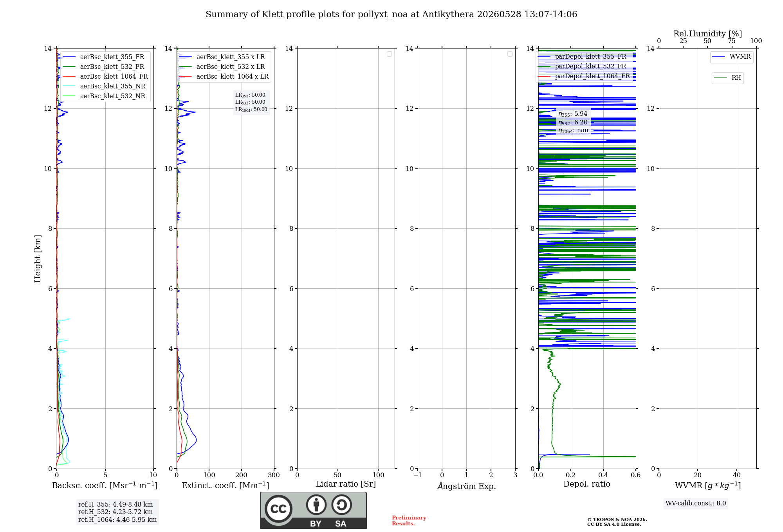Click the Lidar ratio [Sr] axis label
Viewport: 783px width, 532px height.
346,484
